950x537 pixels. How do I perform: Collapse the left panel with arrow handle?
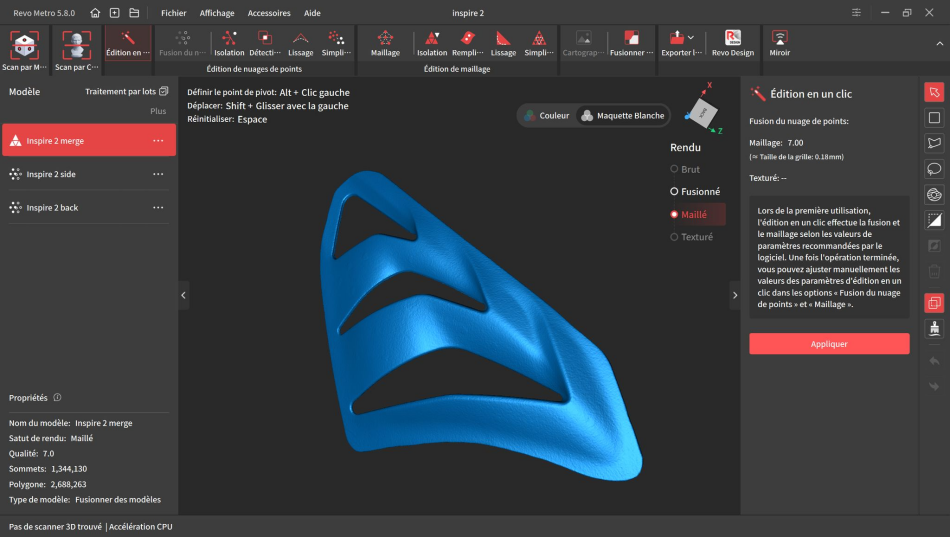coord(183,295)
